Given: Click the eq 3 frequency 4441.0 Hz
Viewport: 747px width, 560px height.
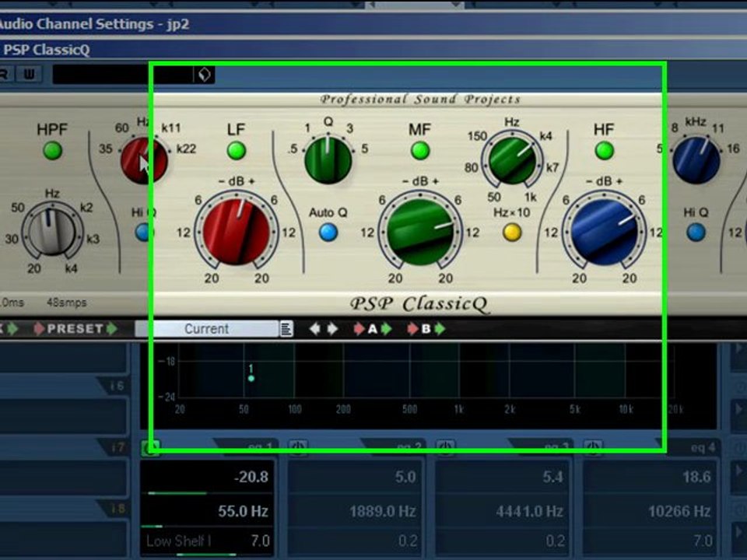Looking at the screenshot, I should click(530, 512).
